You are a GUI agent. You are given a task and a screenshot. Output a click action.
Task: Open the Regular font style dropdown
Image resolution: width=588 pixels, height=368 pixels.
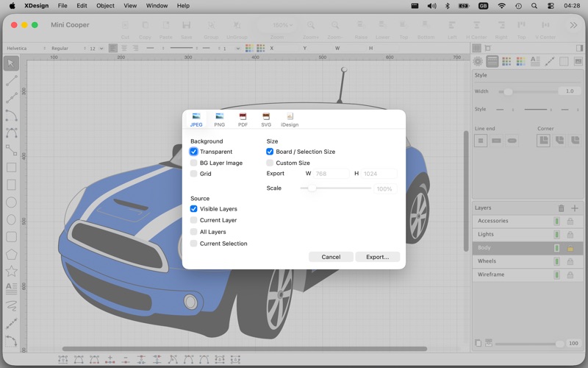68,49
